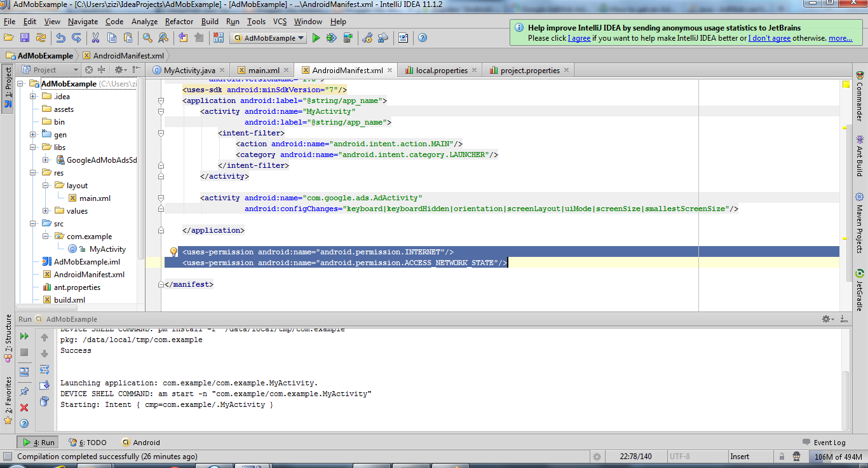Open Settings via wrench icon
The width and height of the screenshot is (868, 468).
(367, 38)
